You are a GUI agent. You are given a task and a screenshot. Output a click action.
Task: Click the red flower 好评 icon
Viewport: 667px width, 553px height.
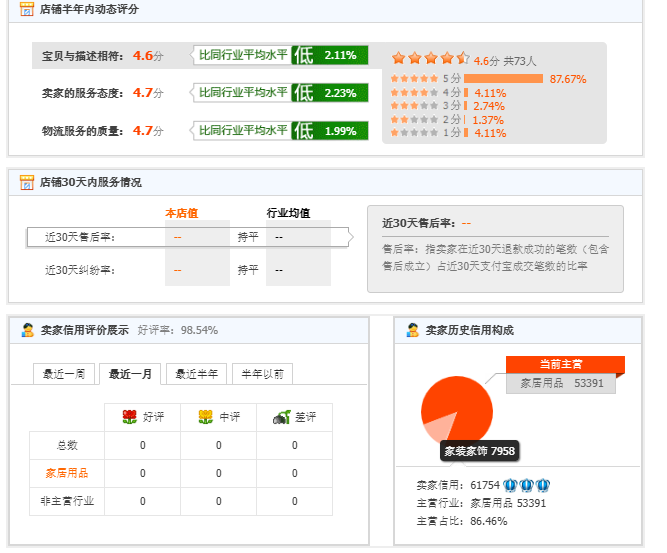(129, 417)
